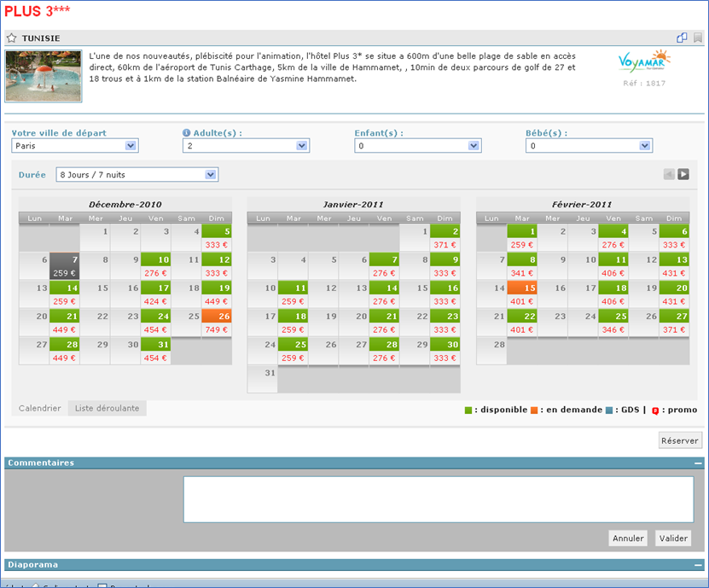Click the Voyamar logo
Viewport: 709px width, 588px height.
(644, 62)
